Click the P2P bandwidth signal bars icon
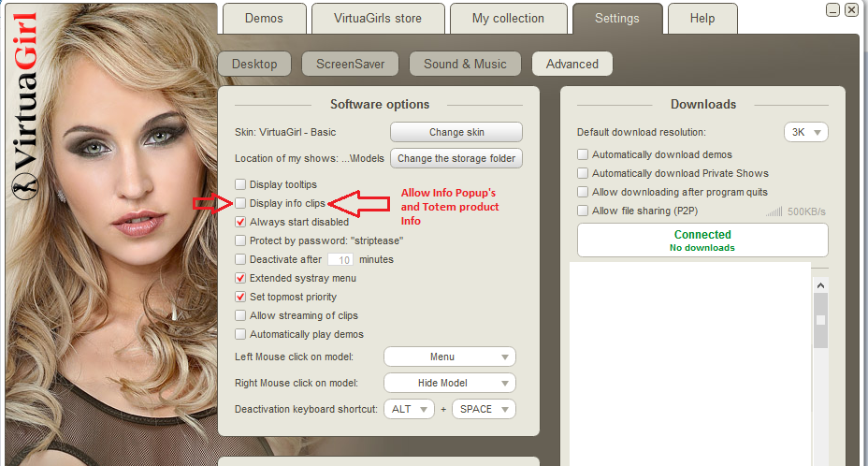The image size is (868, 466). (774, 211)
